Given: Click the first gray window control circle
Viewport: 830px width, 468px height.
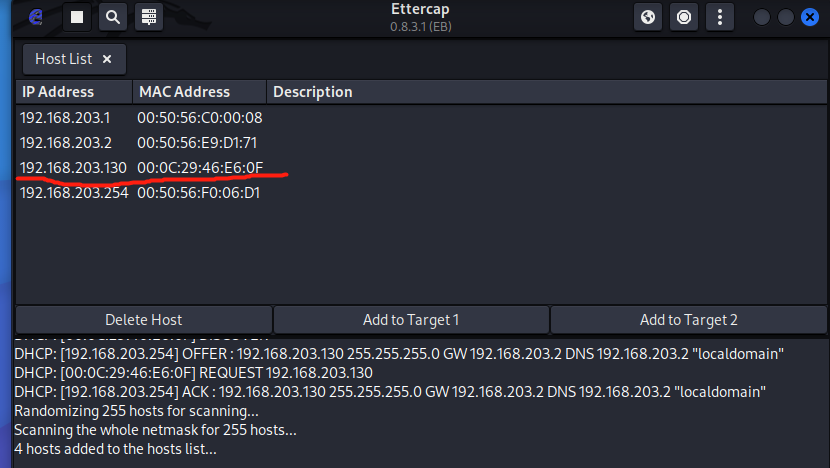Looking at the screenshot, I should [x=762, y=17].
